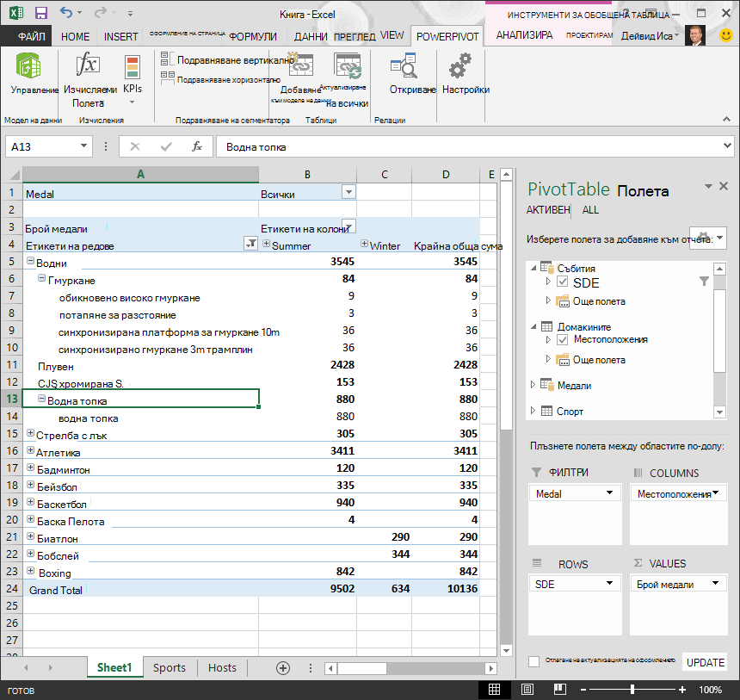Click the Изчисляеми Полета fx icon
The width and height of the screenshot is (740, 700).
pyautogui.click(x=89, y=65)
